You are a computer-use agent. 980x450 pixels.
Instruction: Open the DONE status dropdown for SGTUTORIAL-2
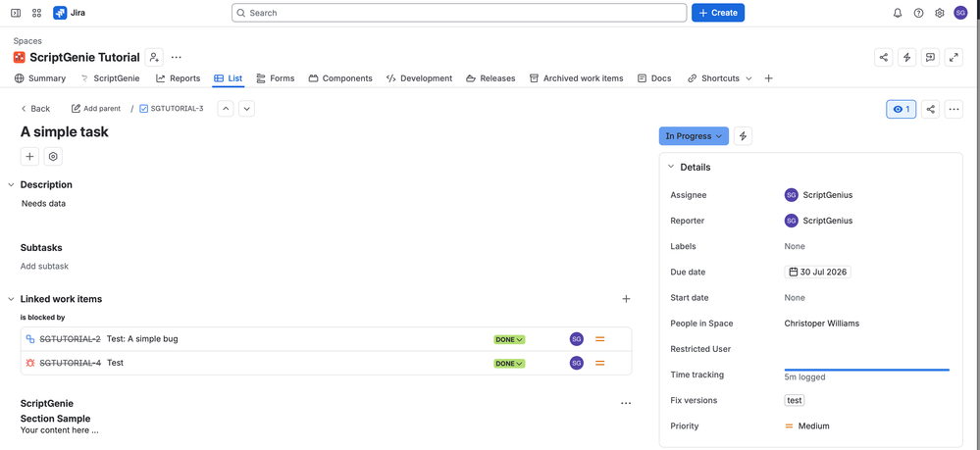[x=509, y=339]
